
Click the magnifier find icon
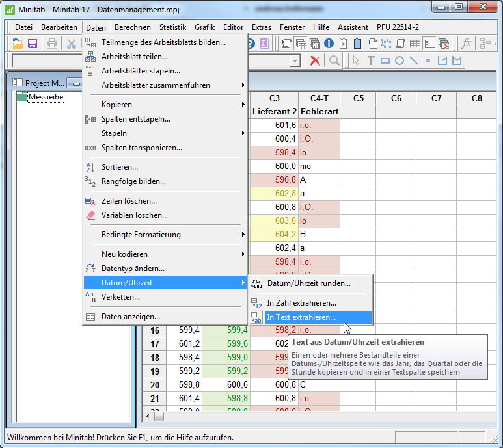[334, 60]
